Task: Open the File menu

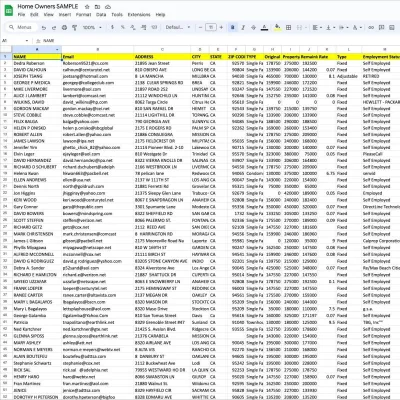Action: pyautogui.click(x=21, y=15)
